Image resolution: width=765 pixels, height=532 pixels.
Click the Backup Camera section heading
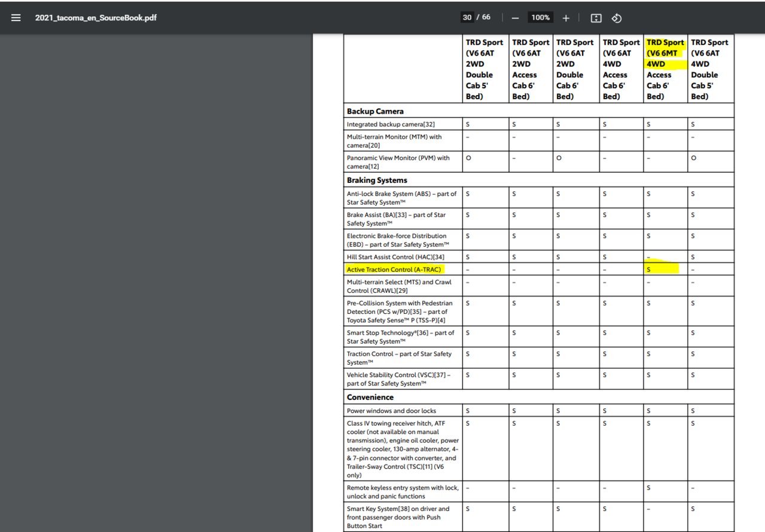[375, 111]
